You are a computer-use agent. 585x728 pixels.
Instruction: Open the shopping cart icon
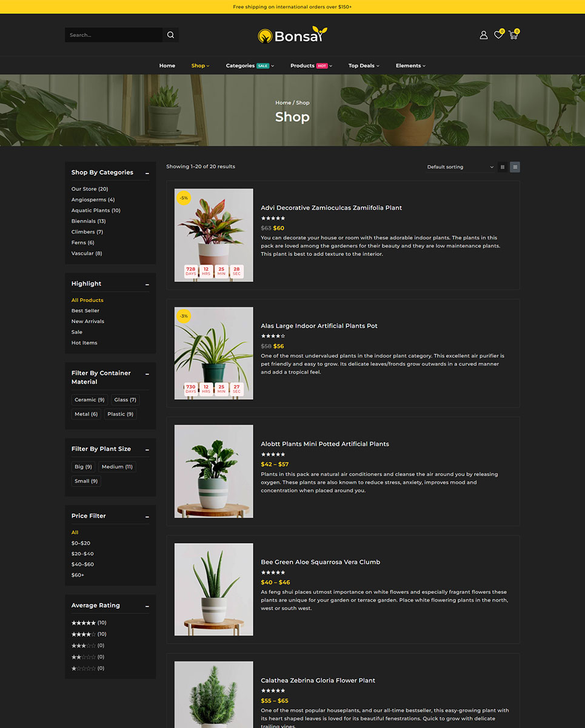pyautogui.click(x=513, y=35)
